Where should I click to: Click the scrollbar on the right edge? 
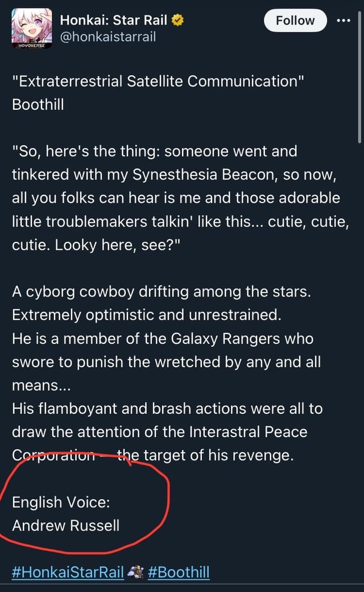coord(360,74)
